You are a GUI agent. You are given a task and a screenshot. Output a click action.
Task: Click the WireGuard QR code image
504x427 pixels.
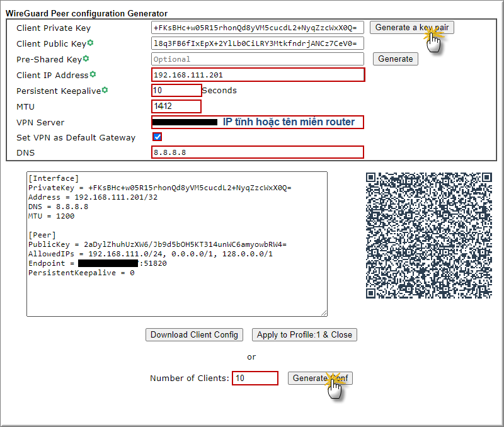coord(429,236)
